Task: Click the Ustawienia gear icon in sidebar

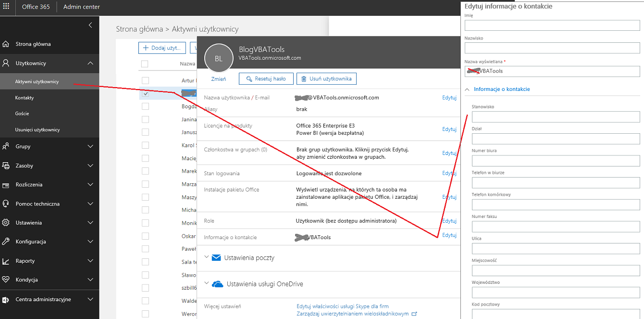Action: tap(6, 223)
